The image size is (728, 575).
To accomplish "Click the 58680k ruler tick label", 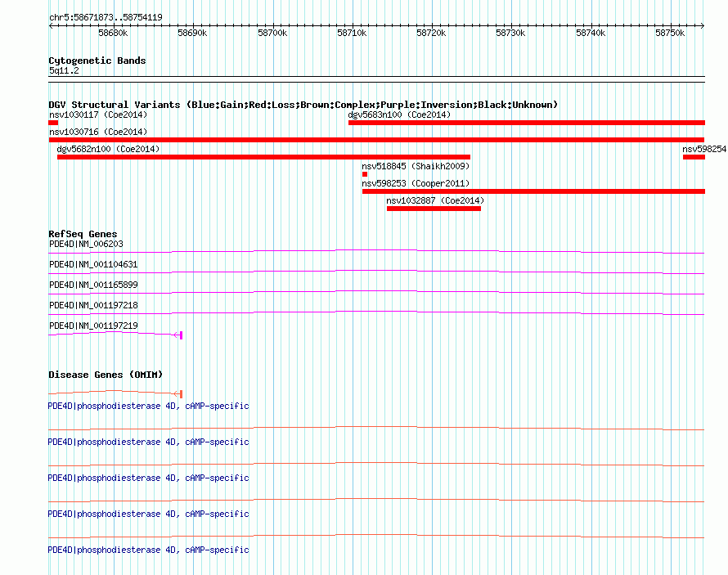I will click(113, 33).
